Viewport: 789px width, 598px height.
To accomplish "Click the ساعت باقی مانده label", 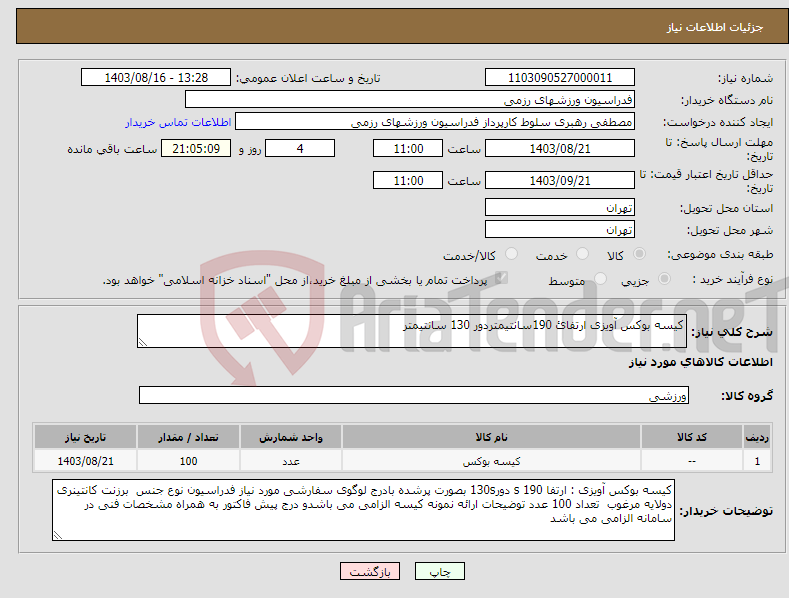I will coord(112,149).
